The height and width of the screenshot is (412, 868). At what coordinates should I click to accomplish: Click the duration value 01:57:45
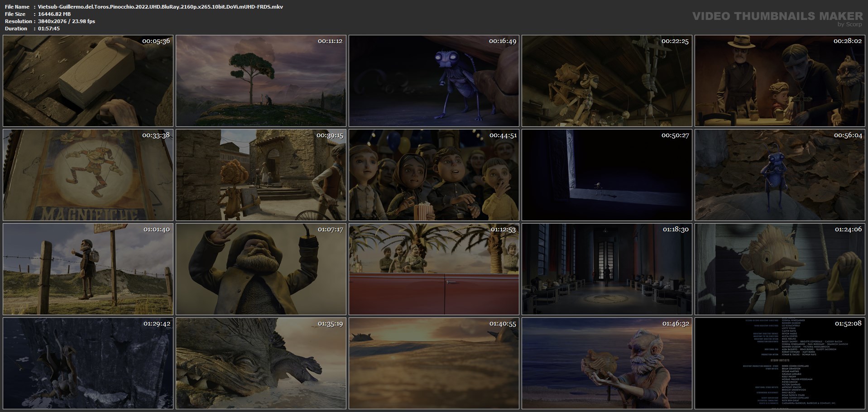pos(49,29)
